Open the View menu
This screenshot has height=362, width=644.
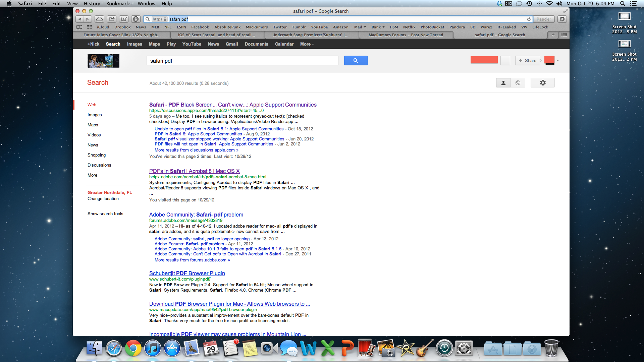pos(72,4)
